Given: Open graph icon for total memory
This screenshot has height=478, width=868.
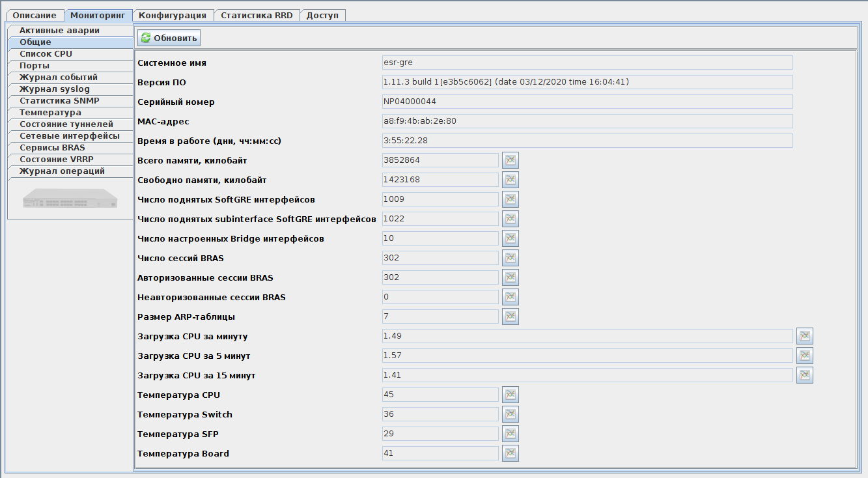Looking at the screenshot, I should point(511,160).
